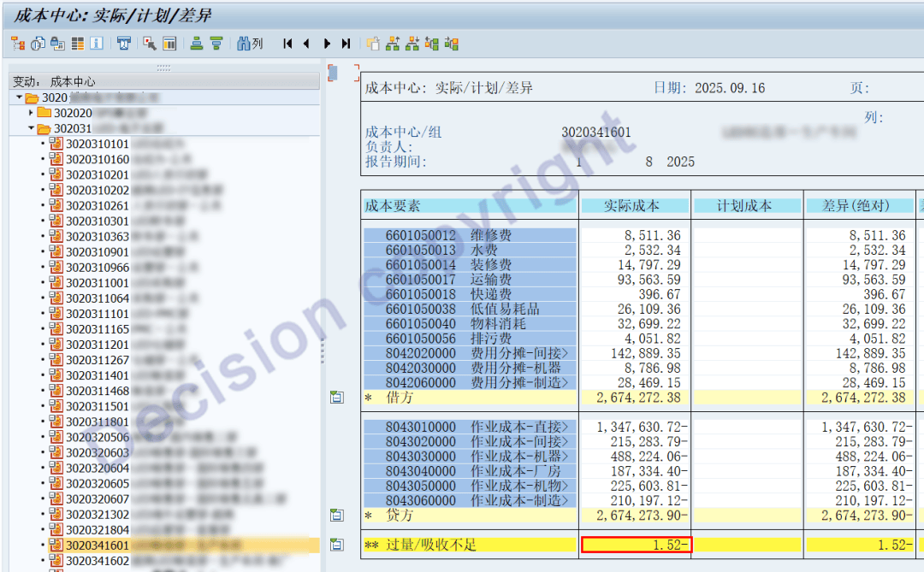Click the sort descending toolbar icon
Viewport: 924px width, 572px height.
pos(216,44)
